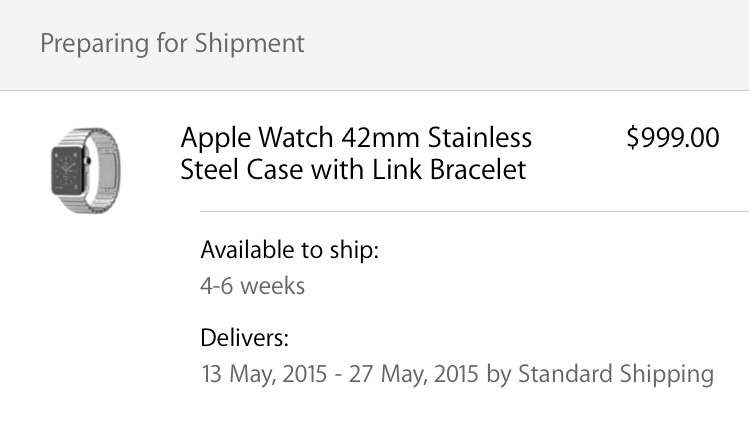
Task: Select the $999.00 price
Action: coord(672,138)
